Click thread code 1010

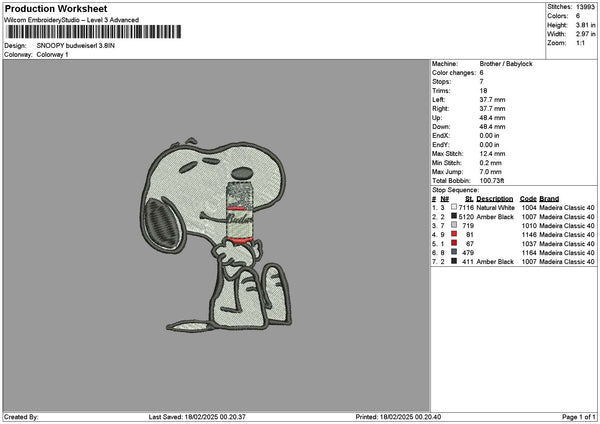[529, 226]
